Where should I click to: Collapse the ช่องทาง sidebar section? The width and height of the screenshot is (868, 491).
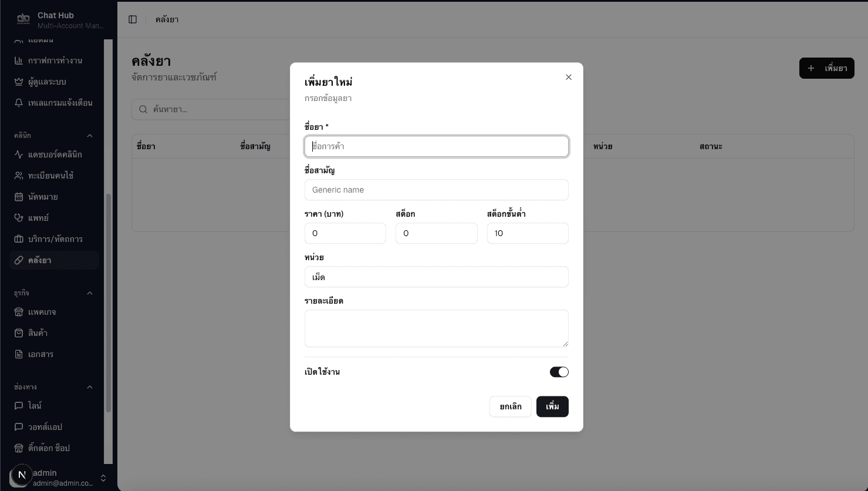[90, 387]
